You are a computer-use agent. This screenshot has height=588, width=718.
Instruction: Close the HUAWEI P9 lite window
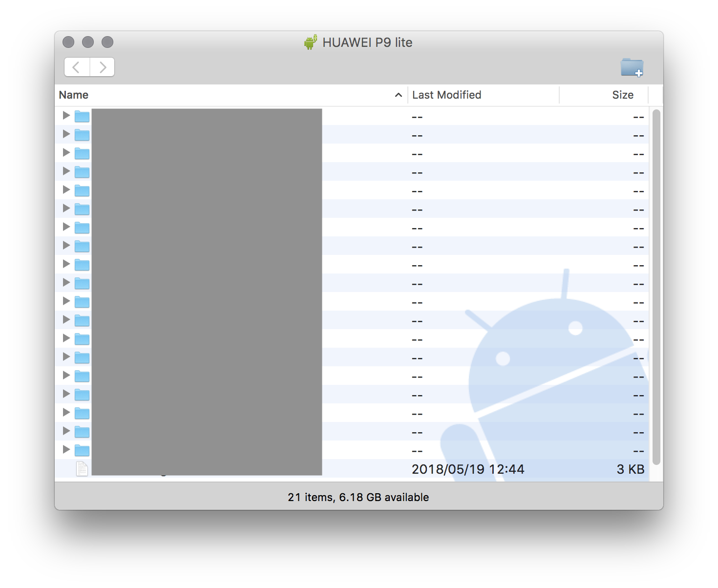pyautogui.click(x=68, y=42)
